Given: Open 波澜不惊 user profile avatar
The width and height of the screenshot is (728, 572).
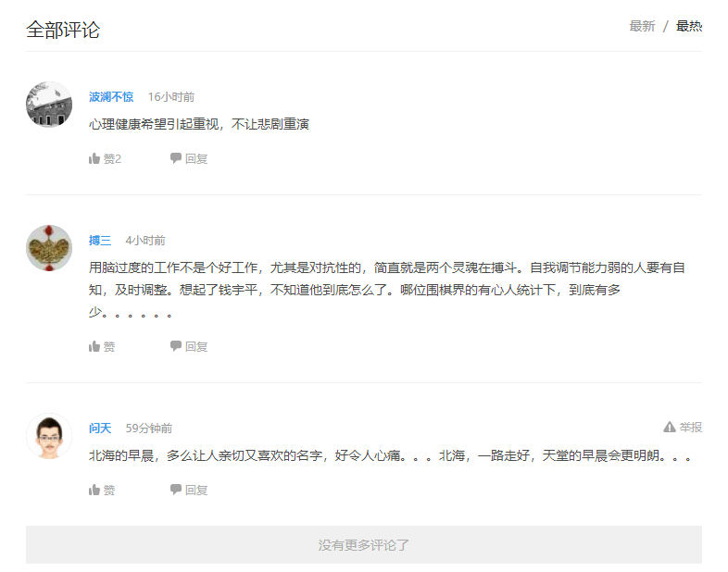Looking at the screenshot, I should [x=49, y=105].
